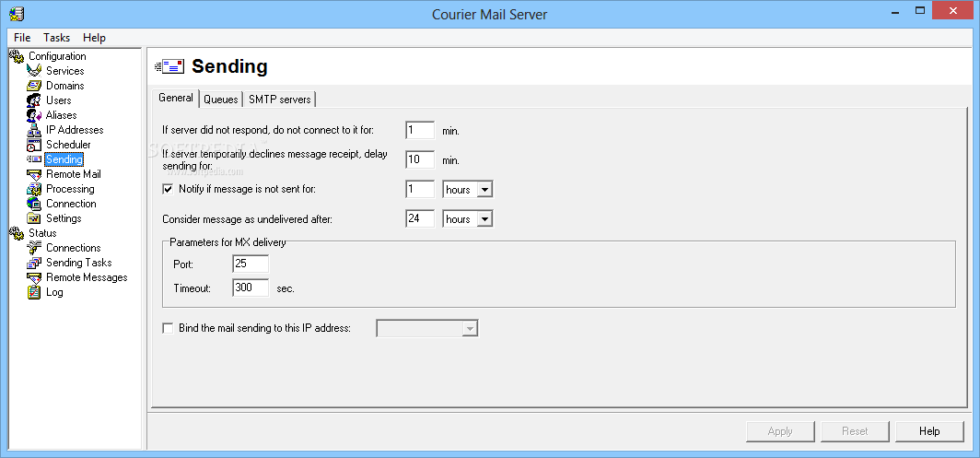
Task: Click the server did not respond minutes field
Action: click(x=420, y=130)
